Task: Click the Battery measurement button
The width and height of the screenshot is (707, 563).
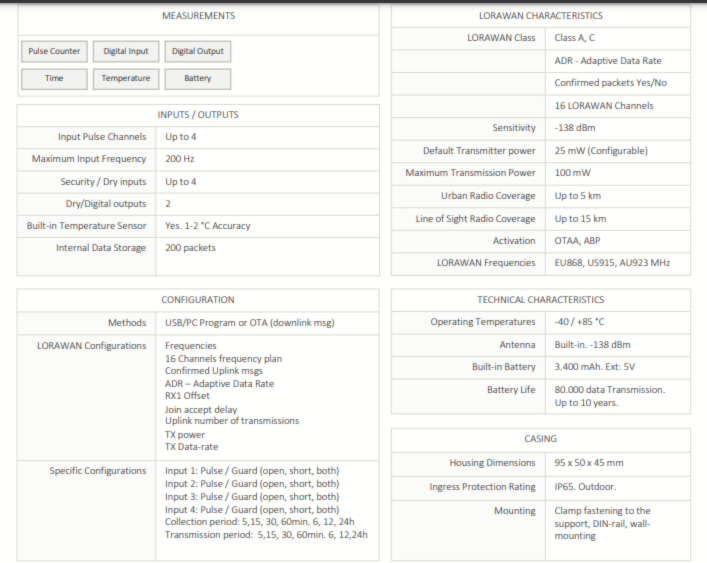Action: (197, 78)
